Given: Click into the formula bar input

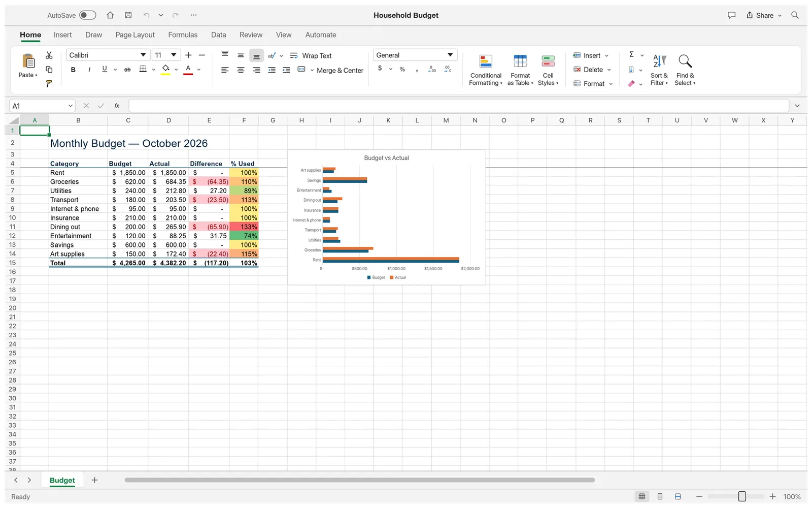Looking at the screenshot, I should pyautogui.click(x=459, y=106).
